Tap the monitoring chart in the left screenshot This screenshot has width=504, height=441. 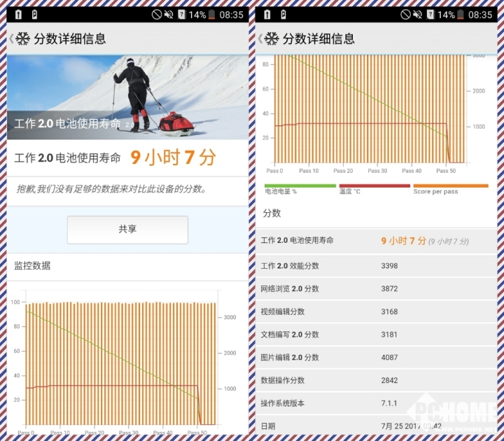(124, 362)
